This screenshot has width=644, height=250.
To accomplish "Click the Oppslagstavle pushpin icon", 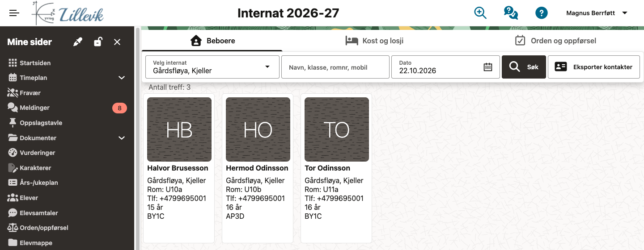I will pos(13,123).
